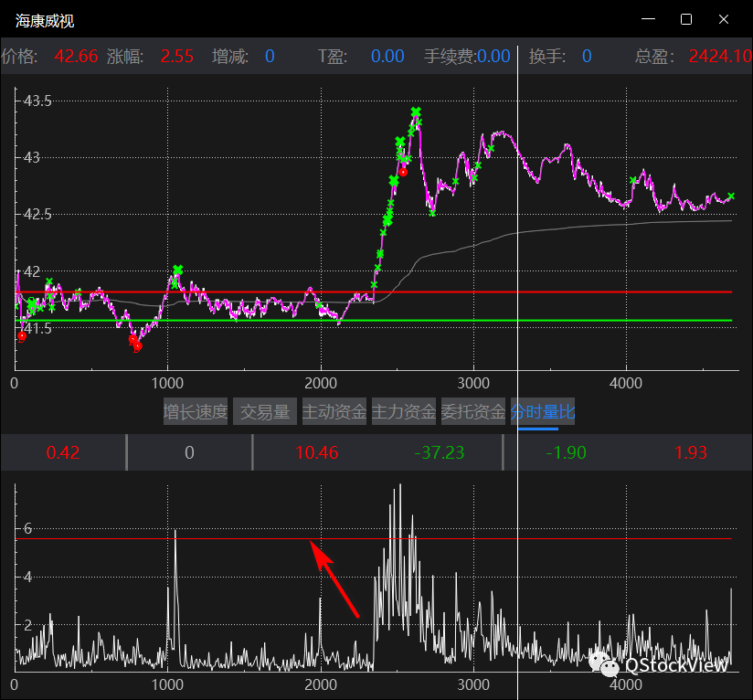Switch to the 增长速度 tab

pos(196,411)
